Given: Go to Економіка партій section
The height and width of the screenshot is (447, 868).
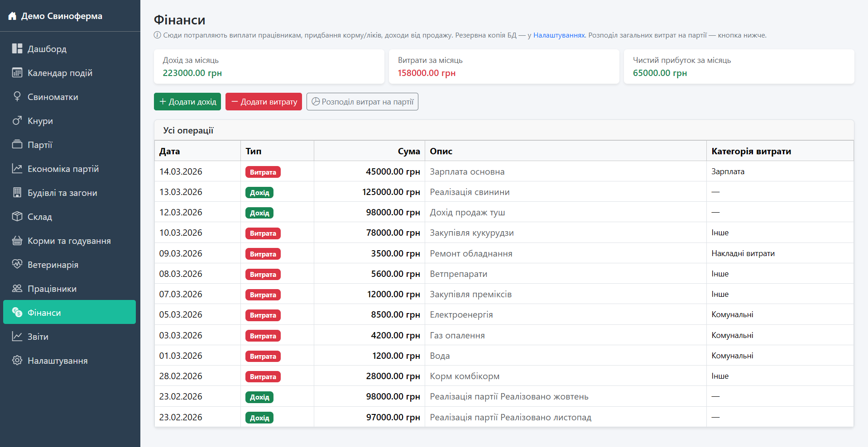Looking at the screenshot, I should tap(63, 169).
